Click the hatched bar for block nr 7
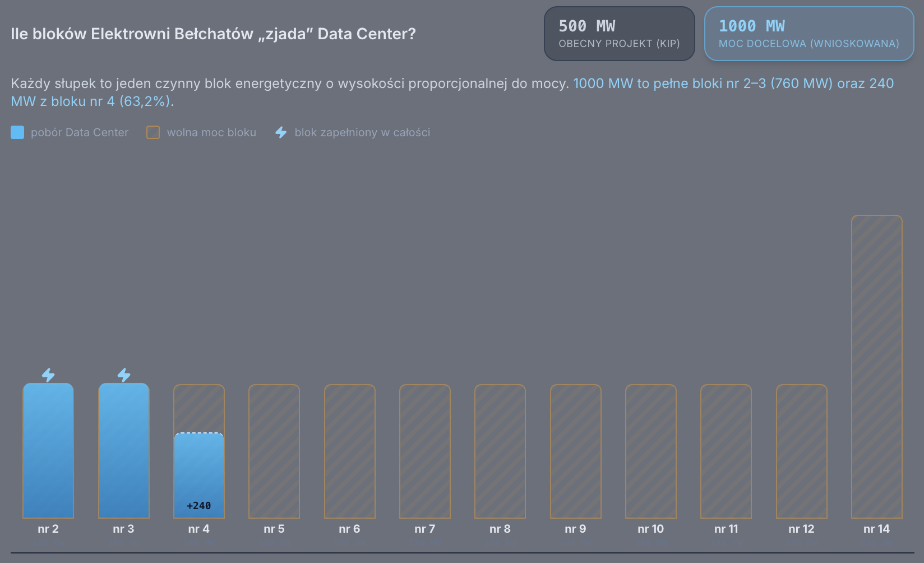 click(425, 451)
